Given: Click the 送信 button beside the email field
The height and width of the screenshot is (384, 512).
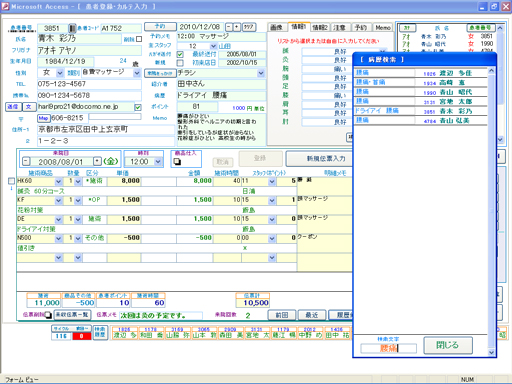Looking at the screenshot, I should [13, 107].
